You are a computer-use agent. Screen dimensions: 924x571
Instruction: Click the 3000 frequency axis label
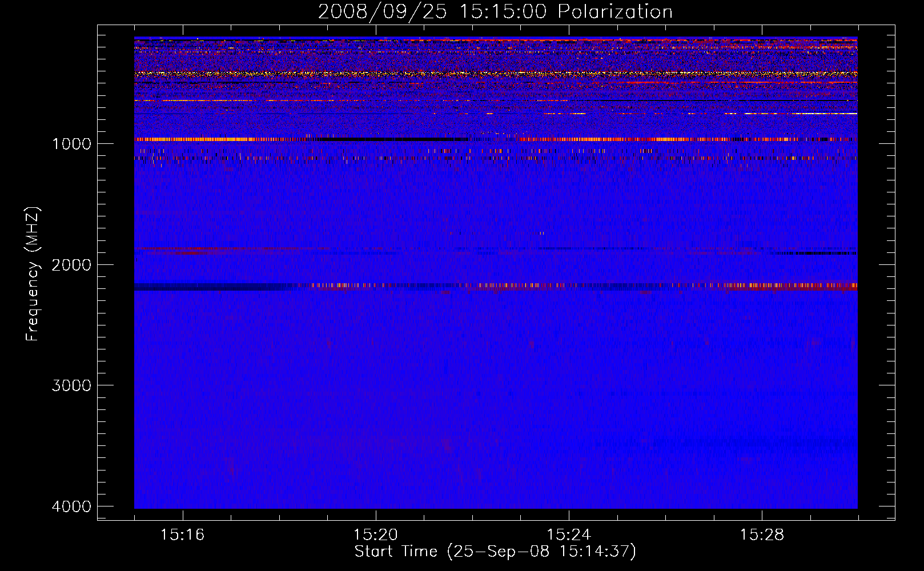[71, 385]
